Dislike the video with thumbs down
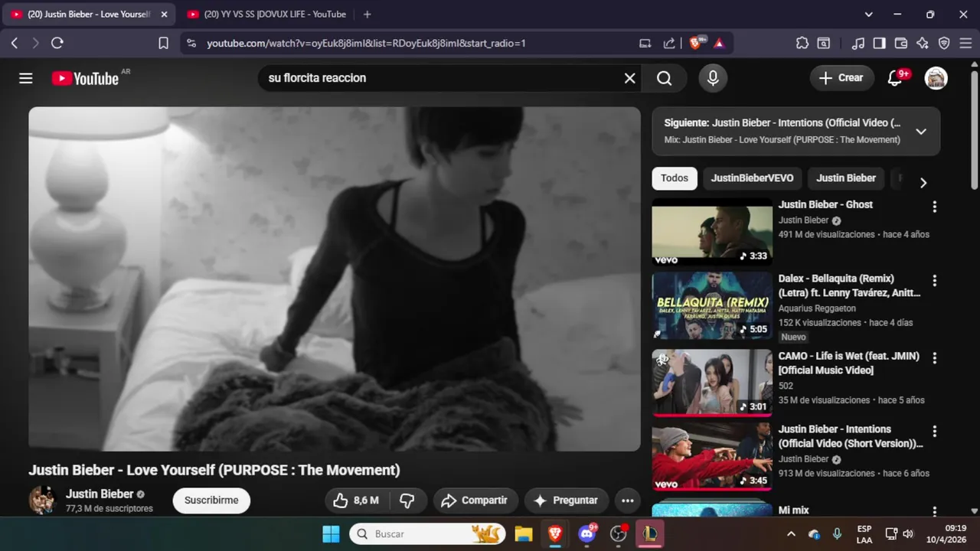The width and height of the screenshot is (980, 551). point(407,500)
